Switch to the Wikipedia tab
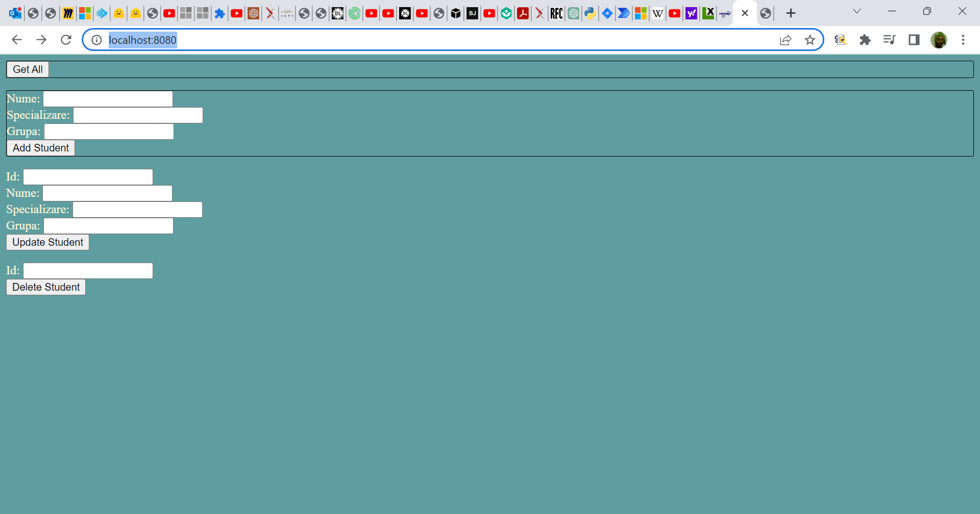Screen dimensions: 980x514 658,13
